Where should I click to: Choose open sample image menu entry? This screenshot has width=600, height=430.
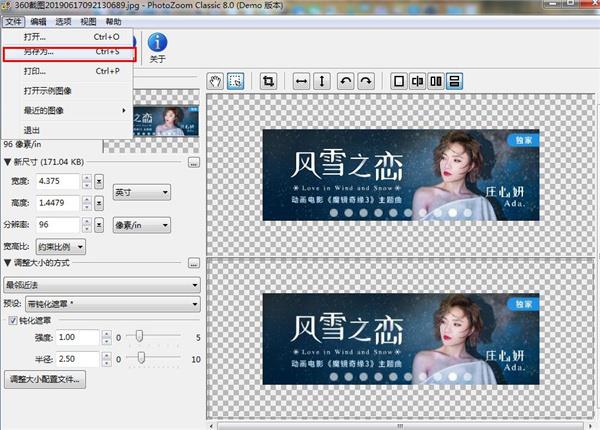68,91
